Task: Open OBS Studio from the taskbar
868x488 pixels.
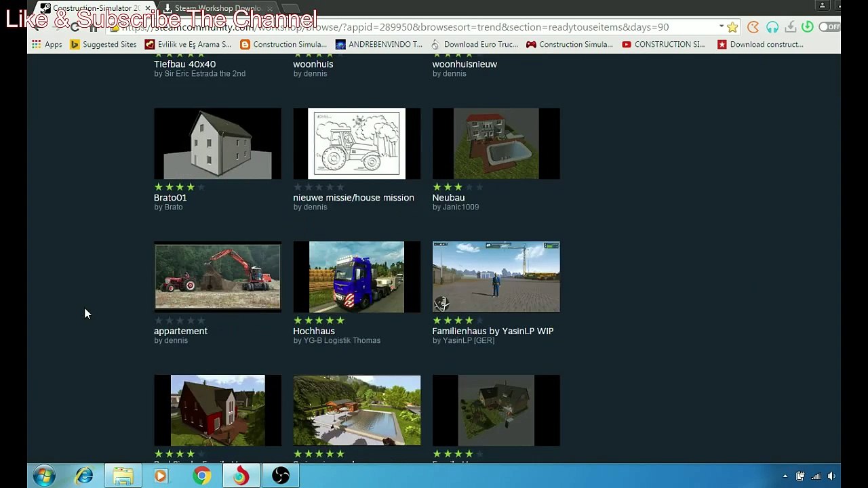Action: click(x=281, y=476)
